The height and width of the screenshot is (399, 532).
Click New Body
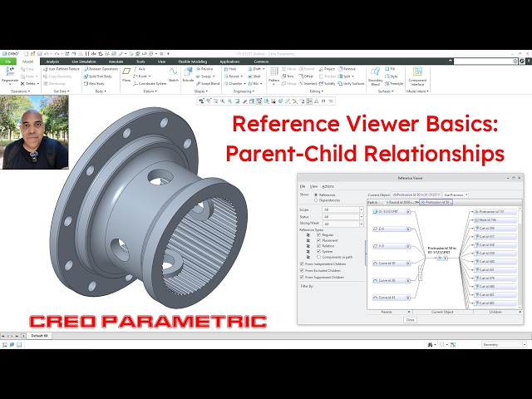coord(94,83)
